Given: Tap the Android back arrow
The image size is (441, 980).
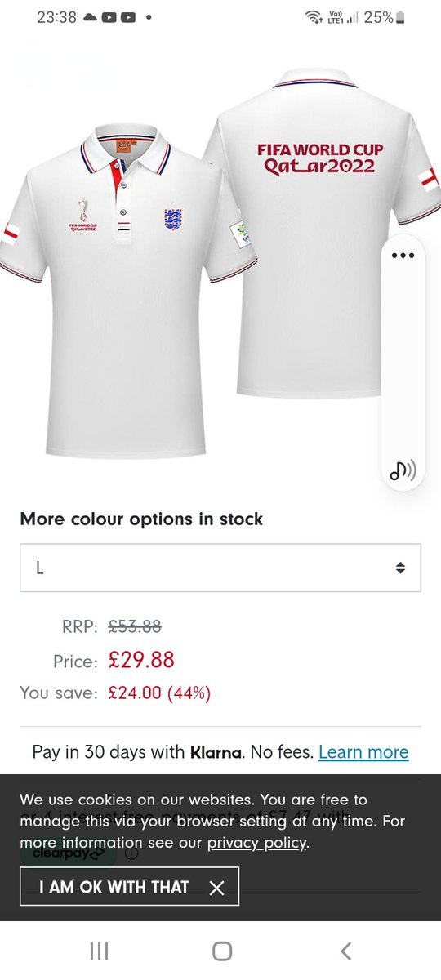Looking at the screenshot, I should (x=345, y=951).
